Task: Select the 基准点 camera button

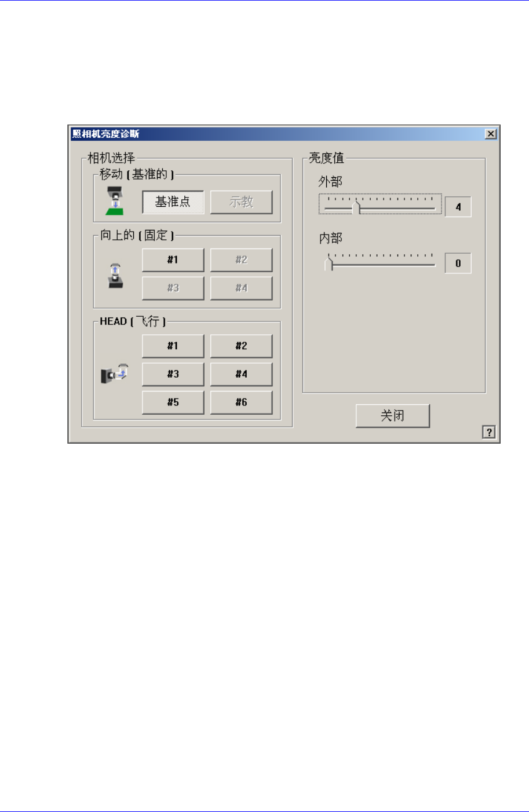Action: (173, 202)
